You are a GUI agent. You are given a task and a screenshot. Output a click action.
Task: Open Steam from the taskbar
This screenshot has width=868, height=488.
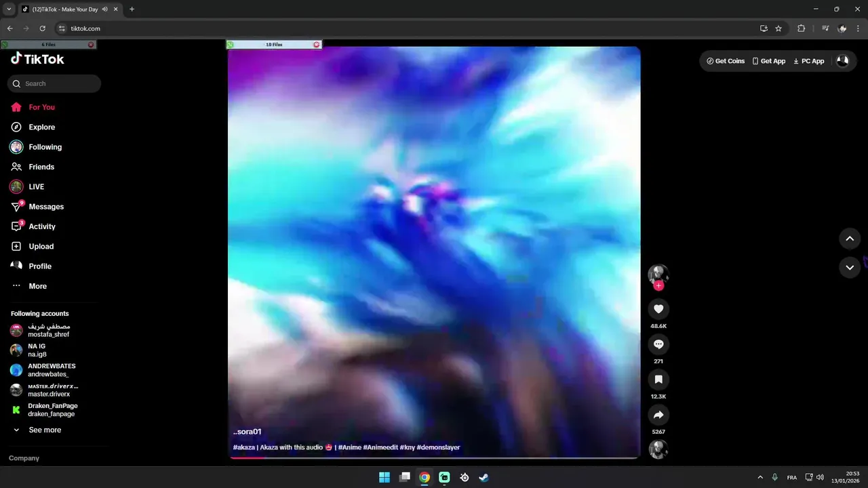(484, 477)
